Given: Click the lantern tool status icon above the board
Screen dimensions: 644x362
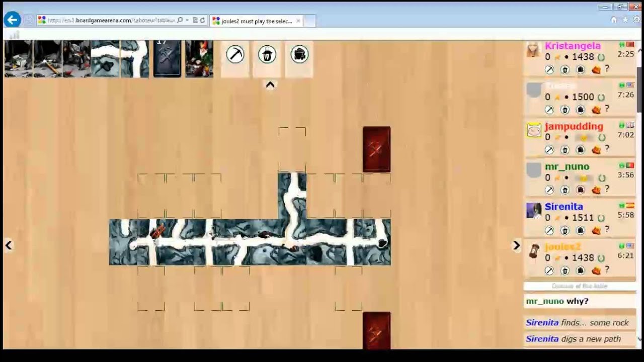Looking at the screenshot, I should pos(267,54).
